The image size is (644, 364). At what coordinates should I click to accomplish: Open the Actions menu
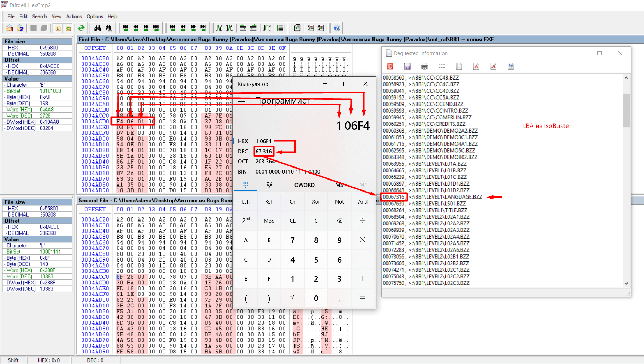click(x=74, y=16)
